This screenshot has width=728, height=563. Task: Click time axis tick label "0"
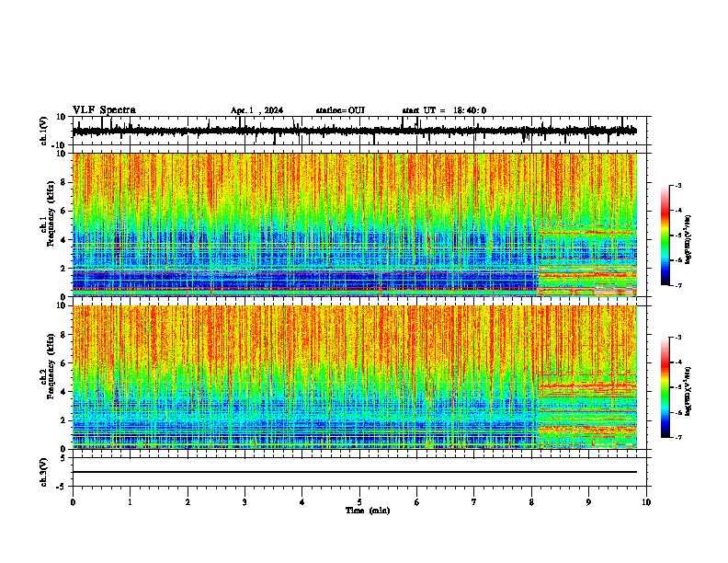click(x=73, y=502)
